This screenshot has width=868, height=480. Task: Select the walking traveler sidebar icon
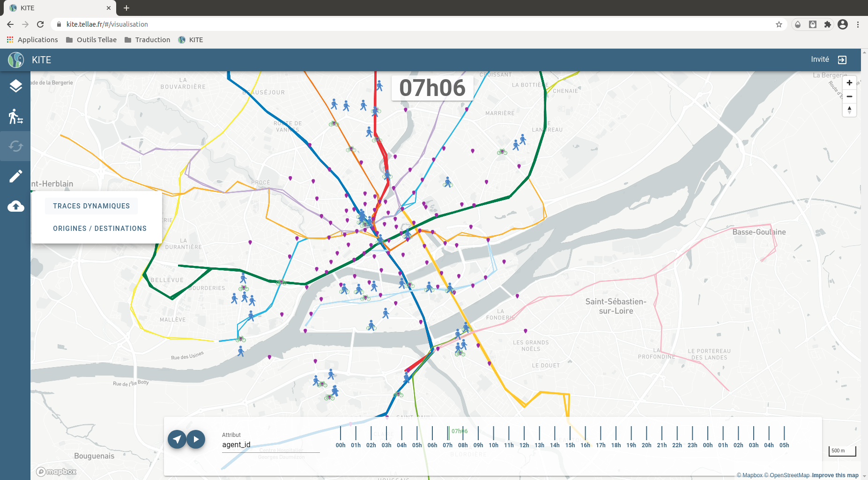[15, 116]
